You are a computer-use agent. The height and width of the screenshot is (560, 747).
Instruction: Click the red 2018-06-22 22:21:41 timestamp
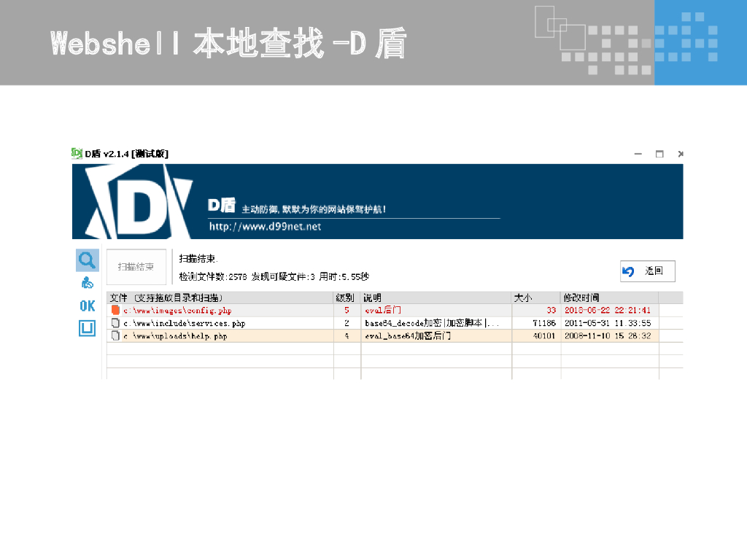coord(608,310)
